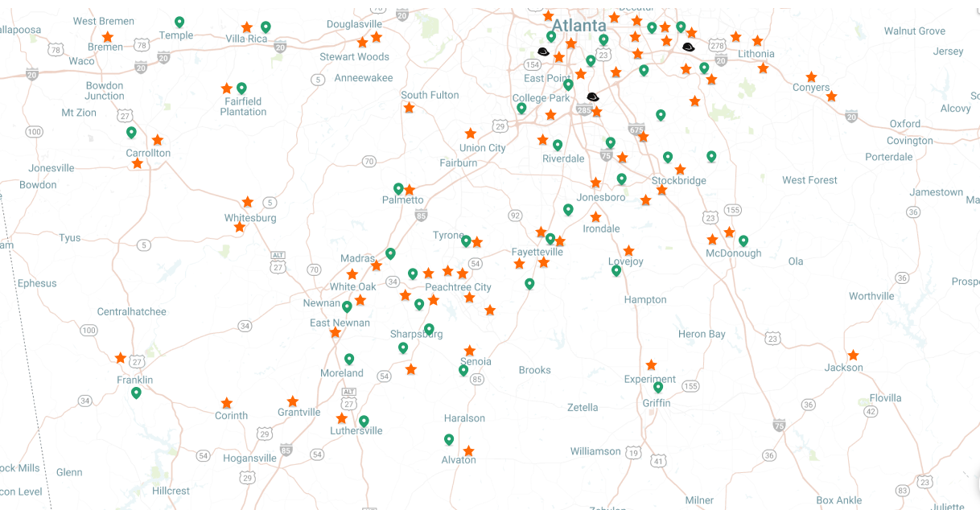Click the orange star above Corinth
The width and height of the screenshot is (980, 510).
(227, 403)
